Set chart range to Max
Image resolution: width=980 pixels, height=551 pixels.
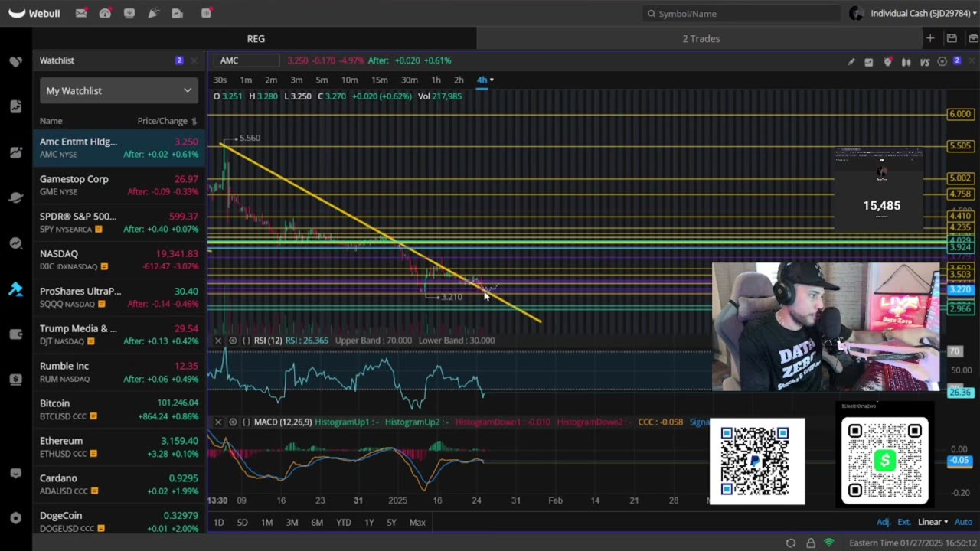coord(417,523)
